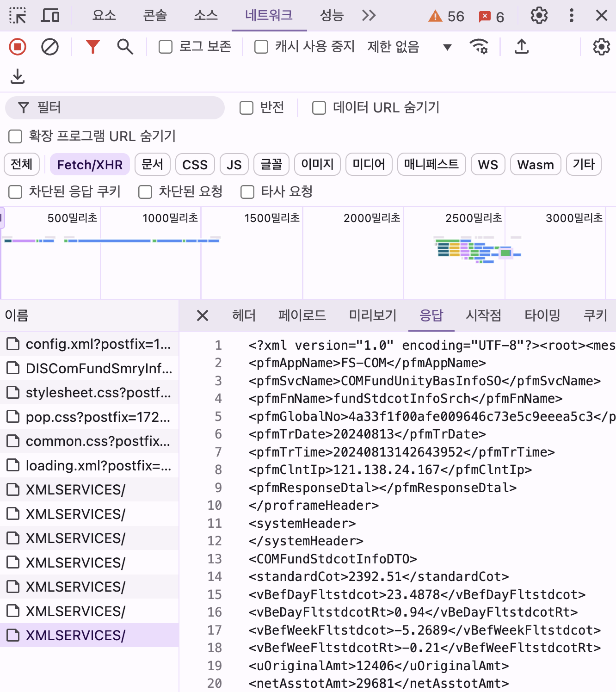Filter requests by Wasm
Screen dimensions: 616x692
coord(536,164)
